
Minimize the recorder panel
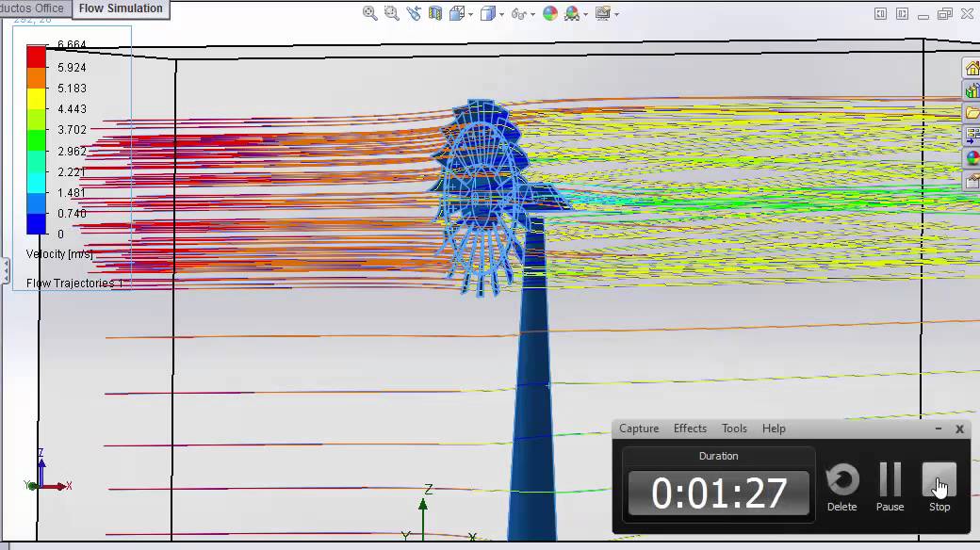(939, 429)
